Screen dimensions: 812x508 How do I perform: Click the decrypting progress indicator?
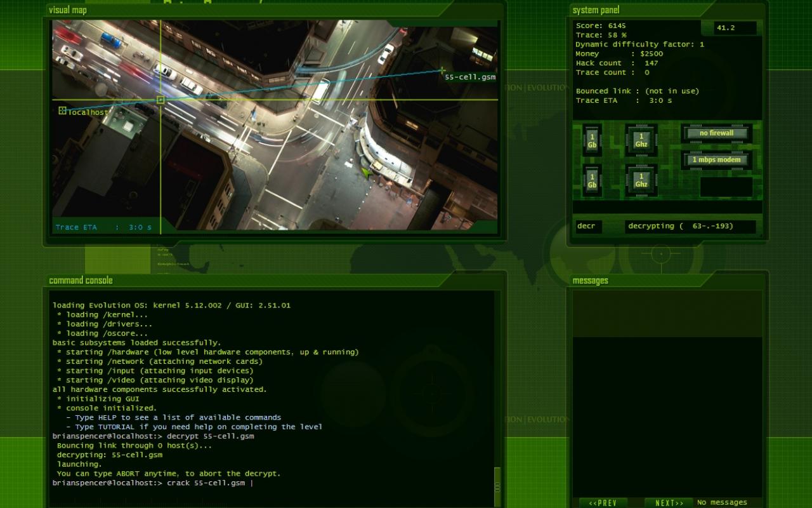(x=690, y=227)
